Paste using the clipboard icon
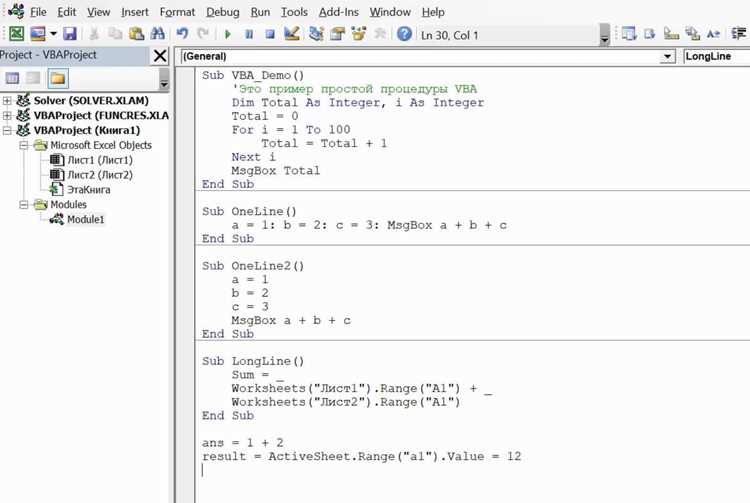This screenshot has height=503, width=750. click(136, 34)
